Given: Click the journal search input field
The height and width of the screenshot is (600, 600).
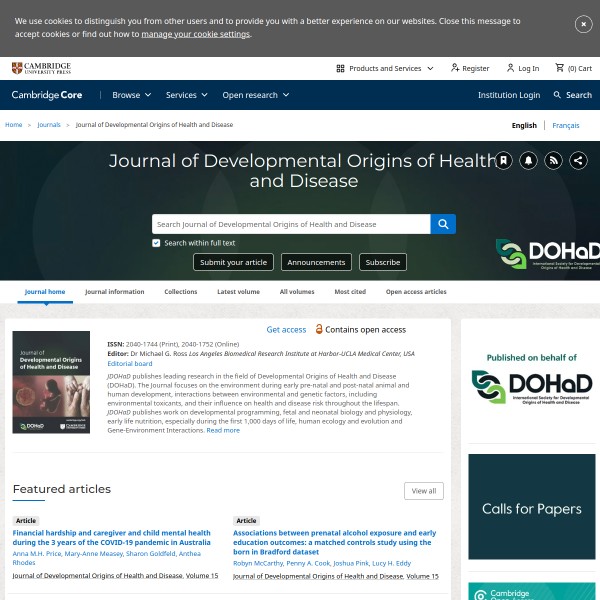Looking at the screenshot, I should (x=291, y=224).
